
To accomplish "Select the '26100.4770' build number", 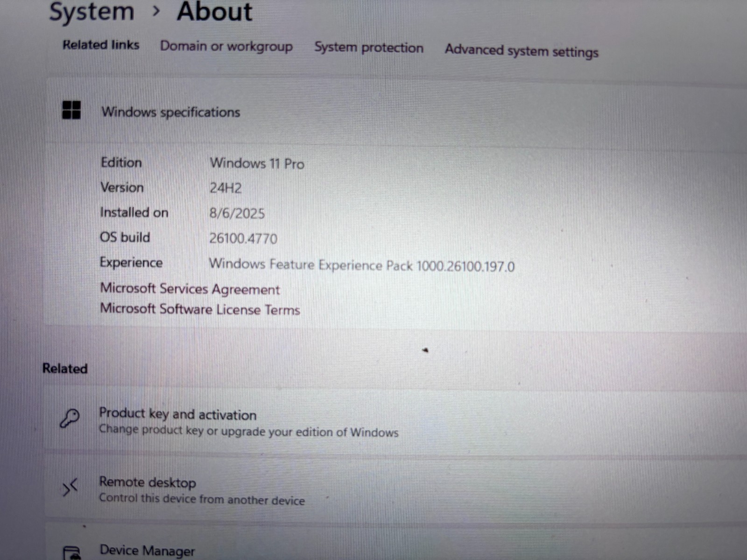I will pos(243,238).
